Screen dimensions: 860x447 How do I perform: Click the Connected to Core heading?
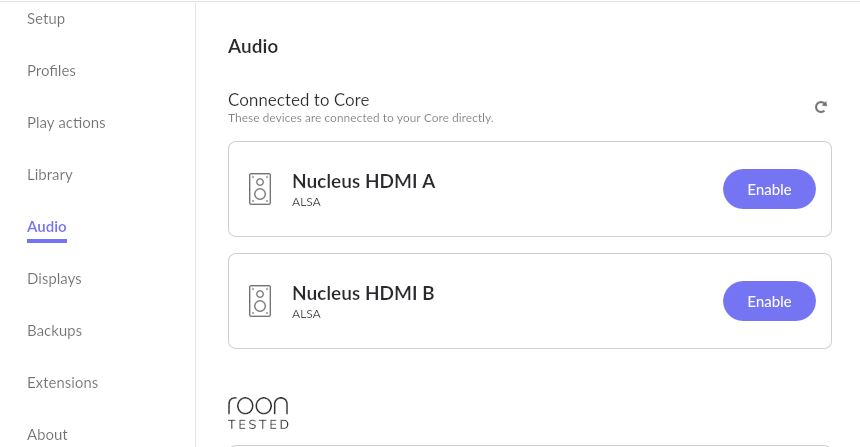(298, 100)
